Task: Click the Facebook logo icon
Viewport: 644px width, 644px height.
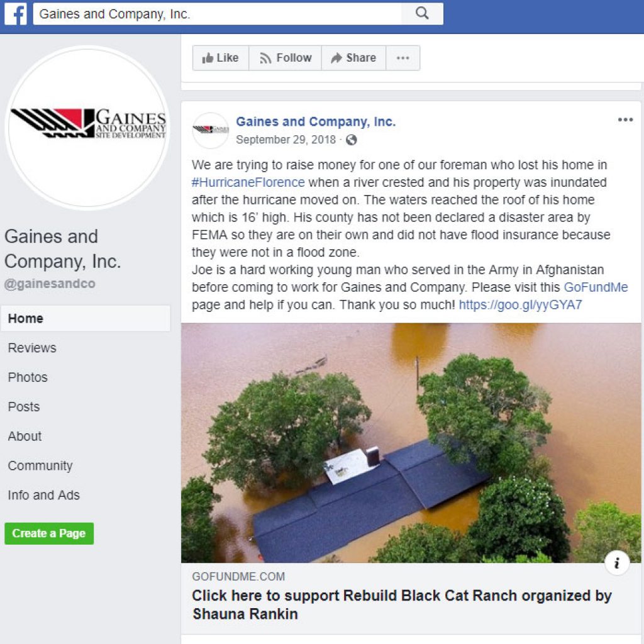Action: [x=15, y=14]
